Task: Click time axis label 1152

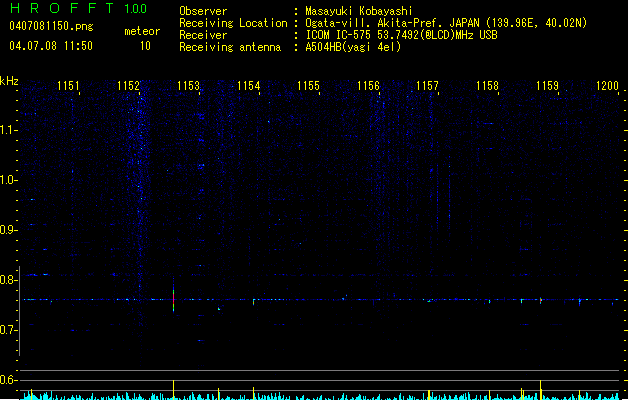Action: [128, 86]
